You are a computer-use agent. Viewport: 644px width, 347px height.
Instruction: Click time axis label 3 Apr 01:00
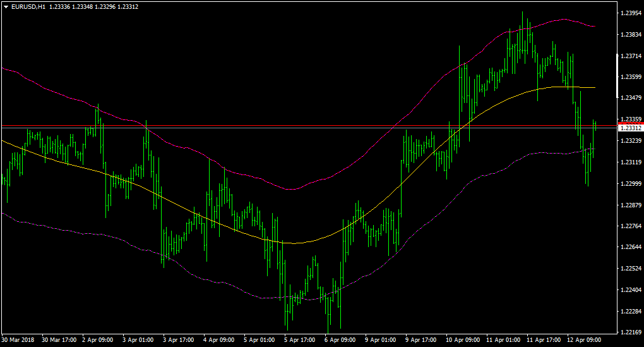[x=138, y=340]
